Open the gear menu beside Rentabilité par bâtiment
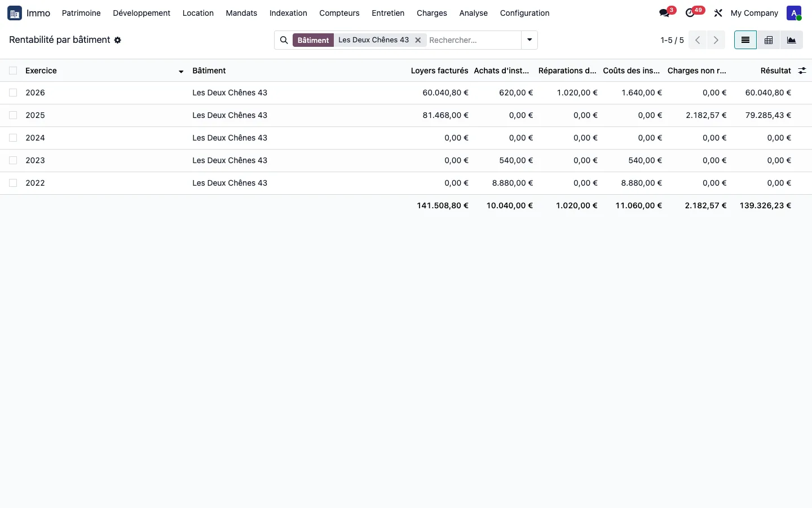 pos(118,40)
